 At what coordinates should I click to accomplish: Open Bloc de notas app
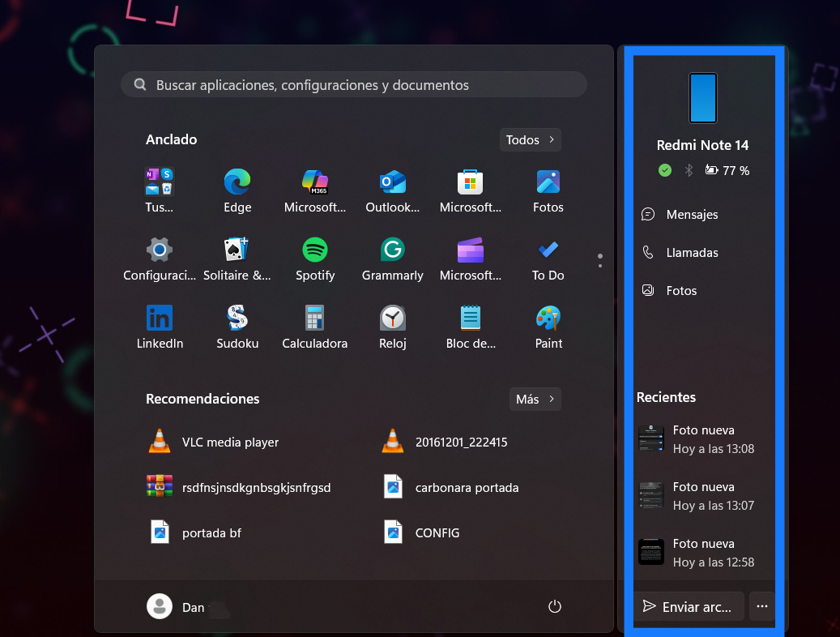pyautogui.click(x=471, y=327)
